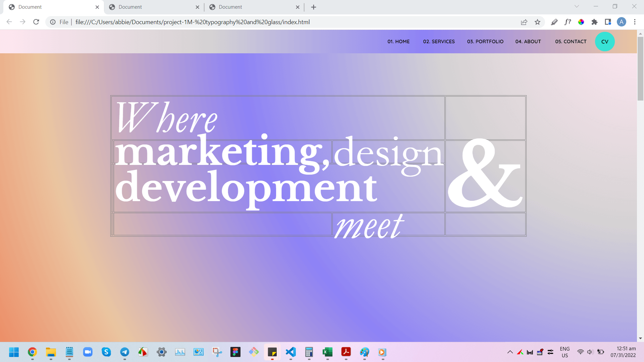Bookmark this page with star icon
The width and height of the screenshot is (644, 362).
[x=537, y=22]
